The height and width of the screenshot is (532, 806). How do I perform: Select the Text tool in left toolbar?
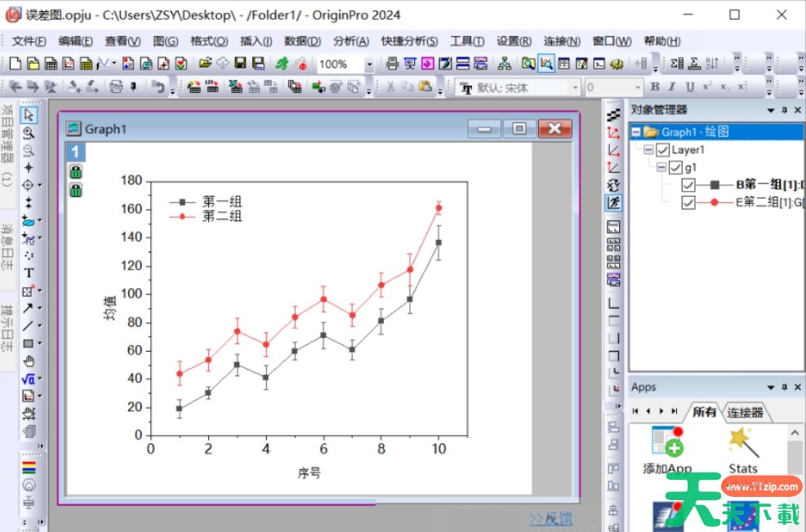tap(29, 273)
